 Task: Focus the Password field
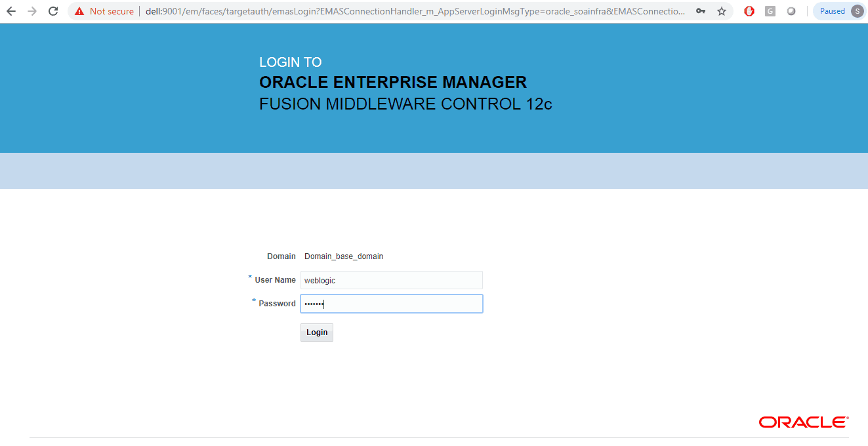(x=392, y=304)
